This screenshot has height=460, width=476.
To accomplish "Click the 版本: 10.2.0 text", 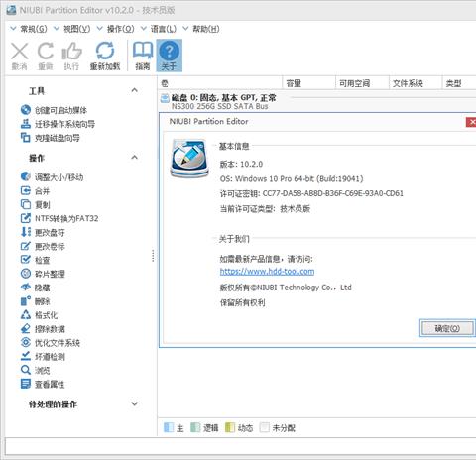I will [241, 164].
